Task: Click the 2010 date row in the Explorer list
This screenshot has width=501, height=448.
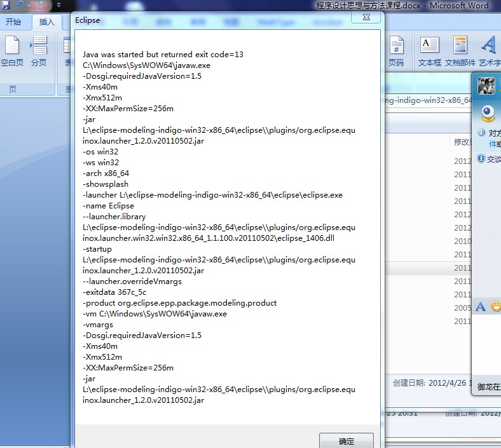Action: pyautogui.click(x=462, y=241)
